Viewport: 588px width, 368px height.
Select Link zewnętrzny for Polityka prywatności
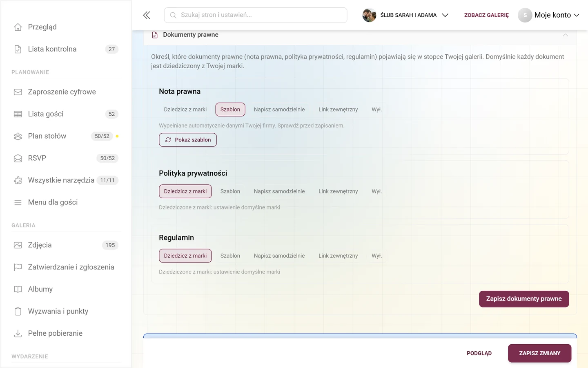pos(338,191)
